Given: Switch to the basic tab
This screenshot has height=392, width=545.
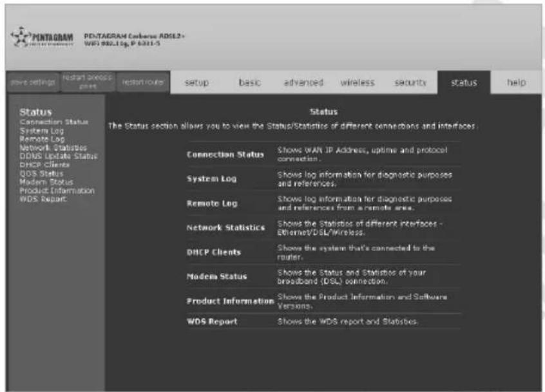Looking at the screenshot, I should (x=250, y=82).
